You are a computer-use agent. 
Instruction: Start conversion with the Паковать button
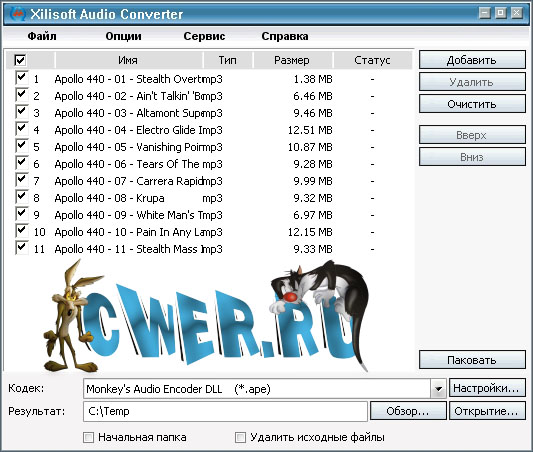pos(472,360)
